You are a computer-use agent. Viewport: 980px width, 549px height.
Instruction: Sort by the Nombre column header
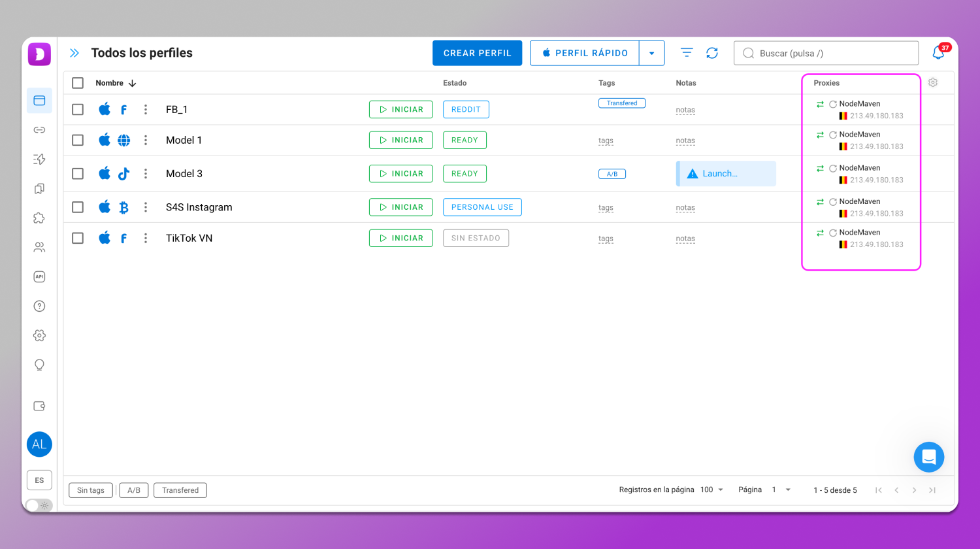(x=110, y=83)
